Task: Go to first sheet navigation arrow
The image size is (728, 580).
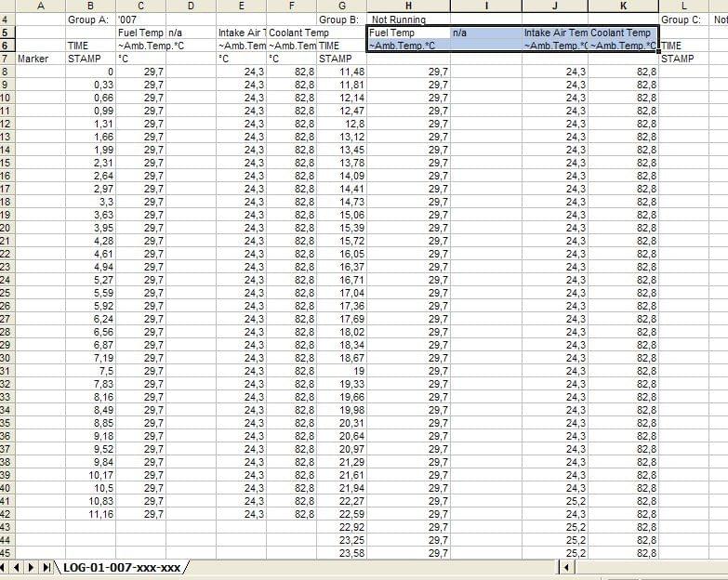Action: point(3,567)
